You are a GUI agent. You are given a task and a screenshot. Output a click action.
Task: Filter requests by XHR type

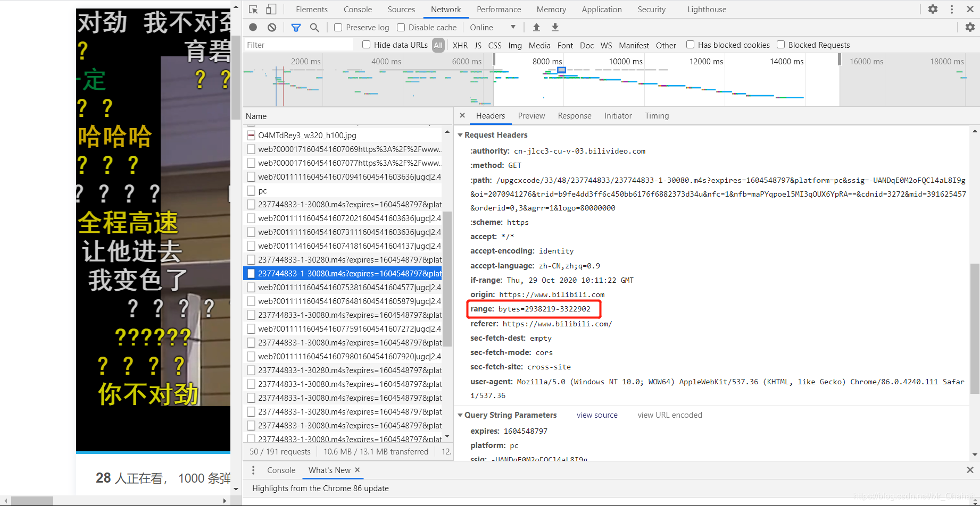460,45
